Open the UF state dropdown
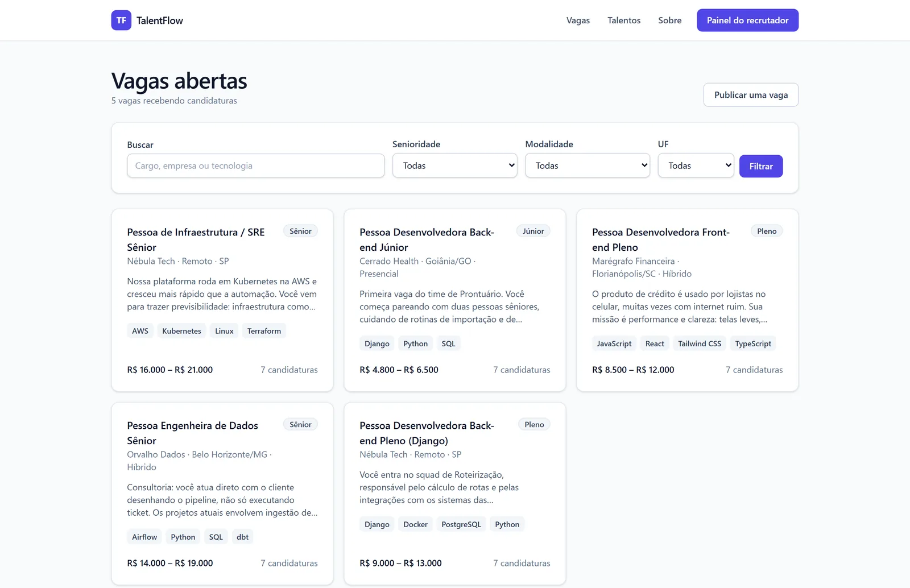This screenshot has width=910, height=588. pyautogui.click(x=696, y=165)
